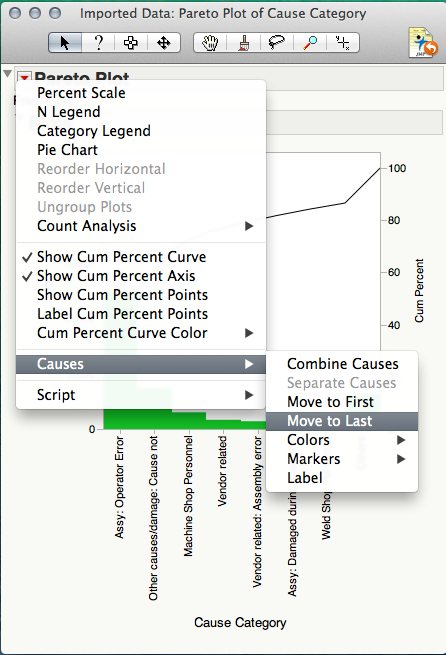Image resolution: width=446 pixels, height=655 pixels.
Task: Select the brush tool
Action: click(243, 43)
